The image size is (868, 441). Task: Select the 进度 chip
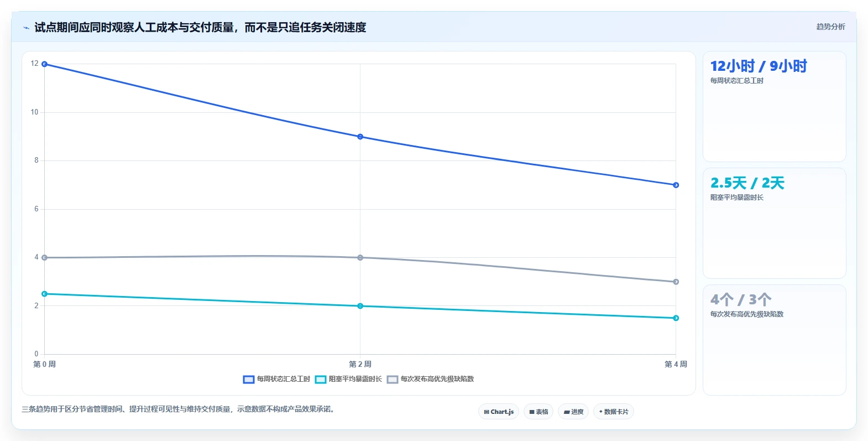[573, 412]
